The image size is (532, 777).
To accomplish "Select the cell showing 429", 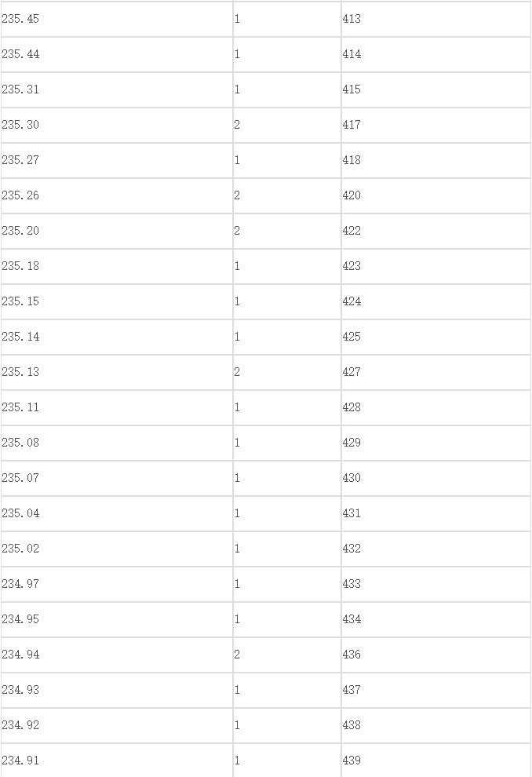I will click(436, 443).
